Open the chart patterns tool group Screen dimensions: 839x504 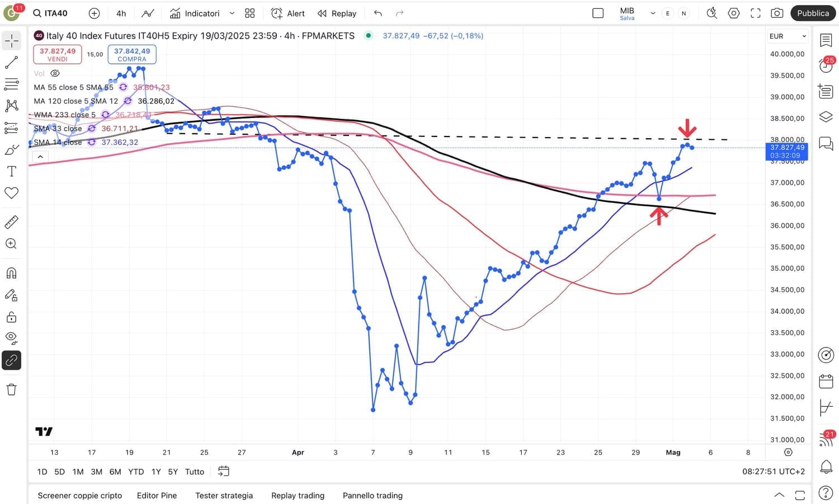tap(12, 106)
